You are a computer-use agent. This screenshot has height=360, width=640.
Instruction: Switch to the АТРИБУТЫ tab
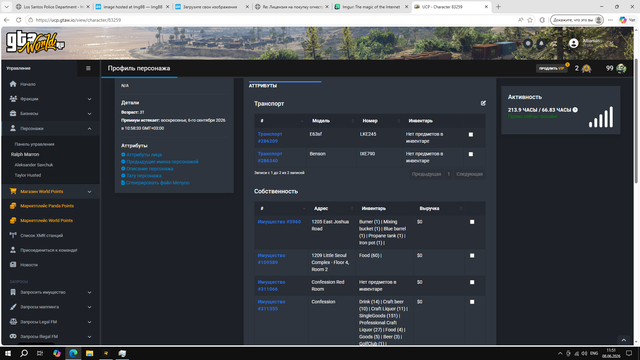click(263, 86)
